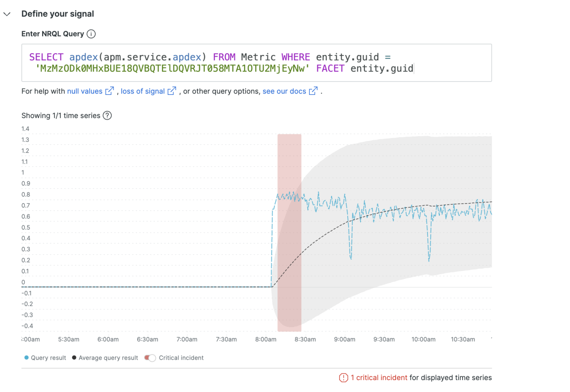Click the 9:00am label on the time axis
This screenshot has height=392, width=570.
pos(344,339)
